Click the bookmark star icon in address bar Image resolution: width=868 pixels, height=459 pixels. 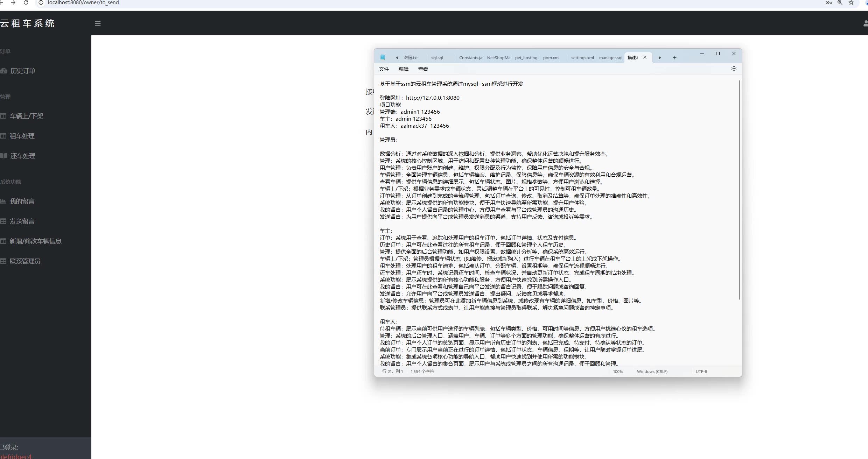(851, 2)
